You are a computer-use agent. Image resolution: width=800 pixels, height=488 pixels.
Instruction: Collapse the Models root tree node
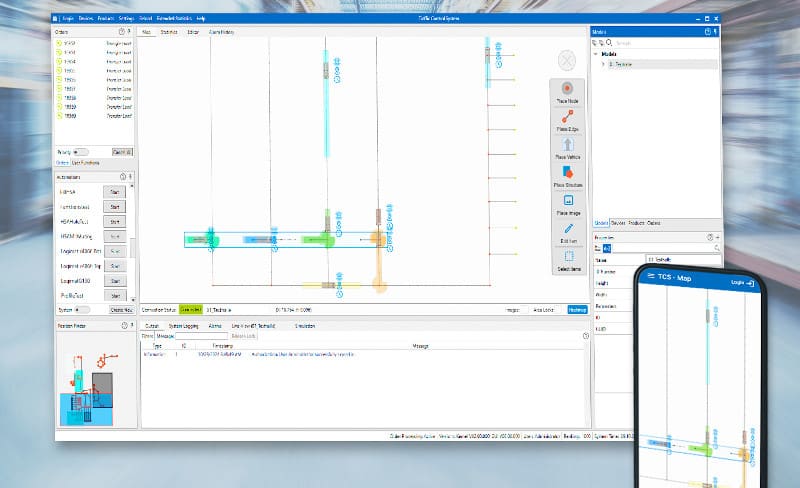(597, 54)
